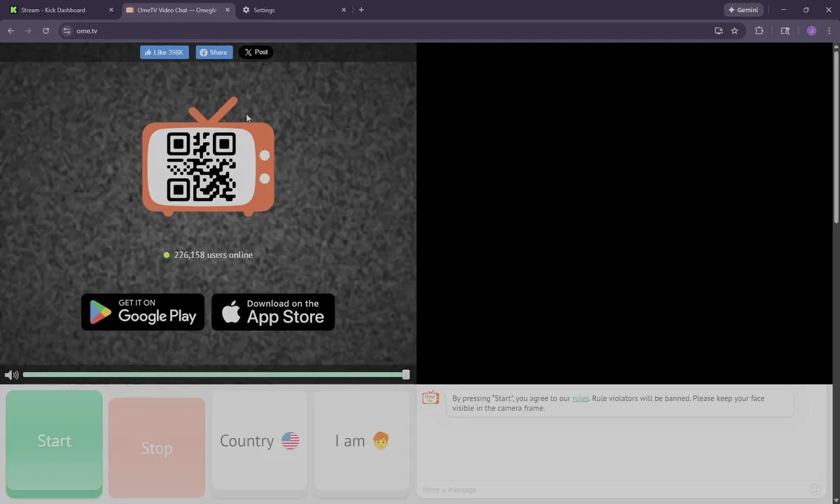The height and width of the screenshot is (504, 840).
Task: Go back to previous page
Action: coord(10,31)
